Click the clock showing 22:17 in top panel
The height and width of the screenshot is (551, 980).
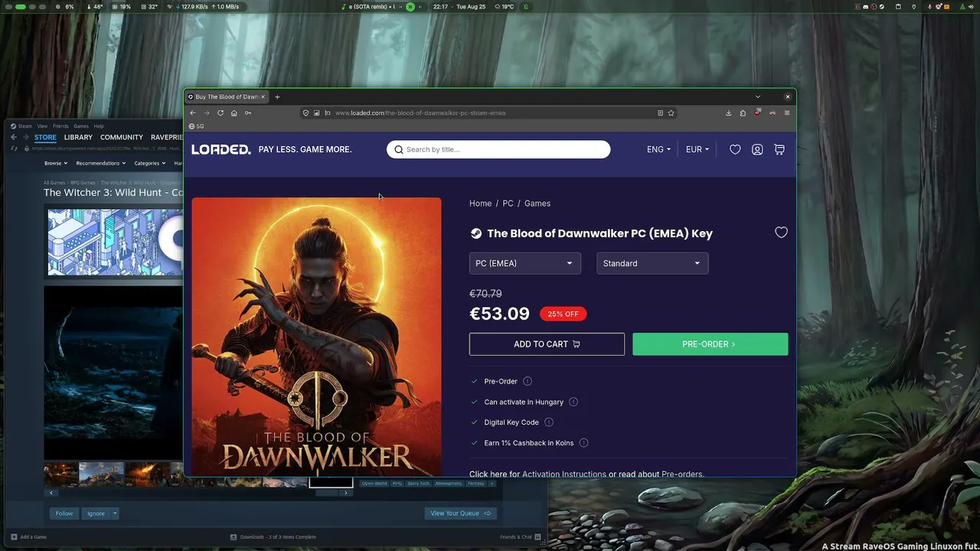pyautogui.click(x=440, y=7)
